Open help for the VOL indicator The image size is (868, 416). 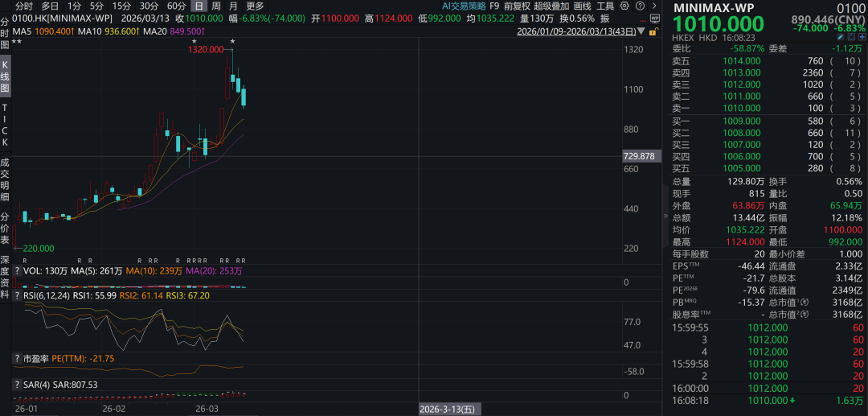(x=17, y=271)
